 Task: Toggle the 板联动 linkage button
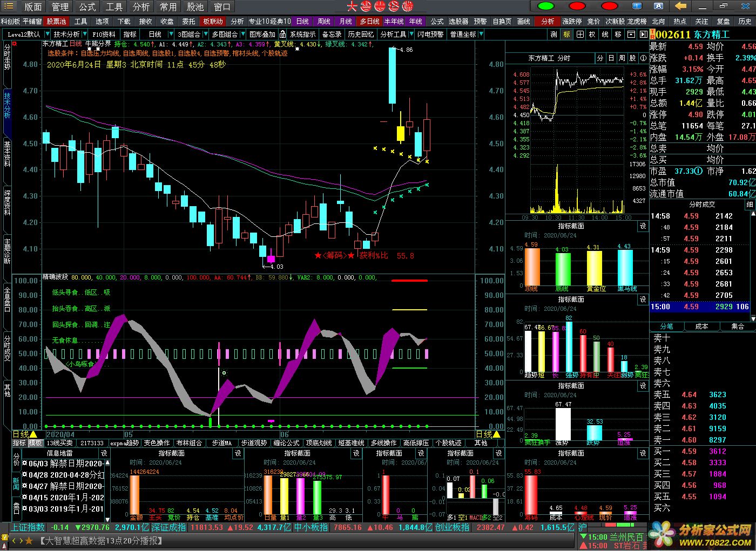point(213,22)
